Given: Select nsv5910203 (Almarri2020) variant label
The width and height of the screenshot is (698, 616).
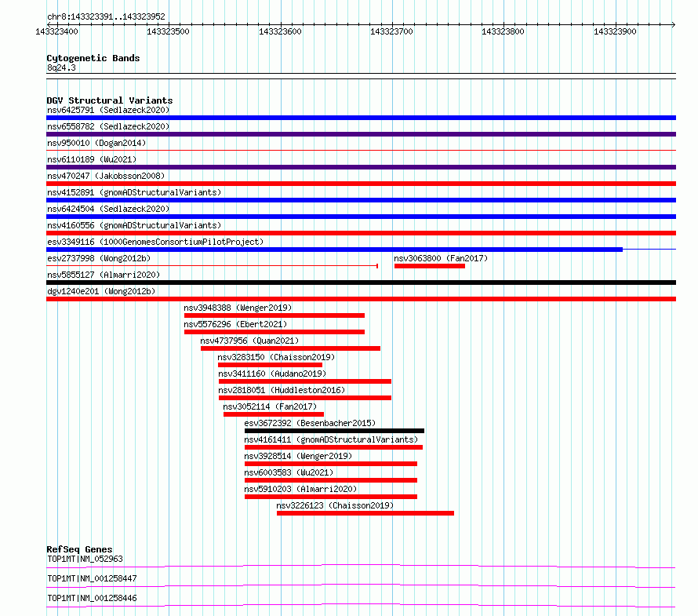Looking at the screenshot, I should pos(300,489).
